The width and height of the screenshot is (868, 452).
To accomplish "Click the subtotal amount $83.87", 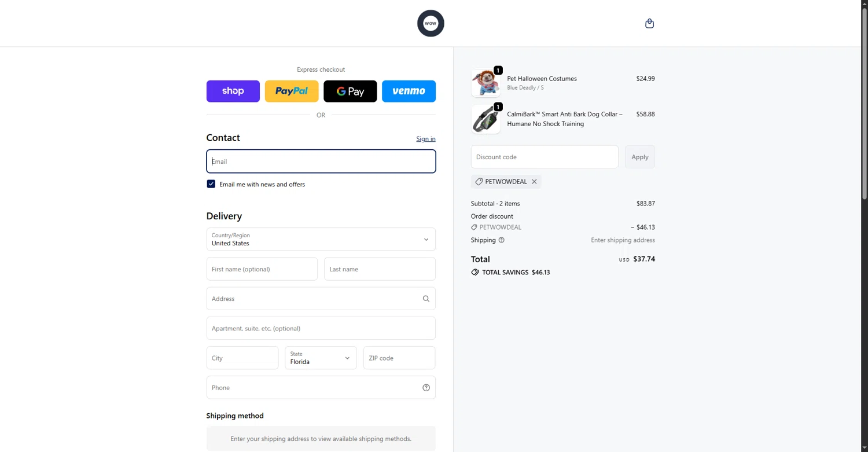I will pyautogui.click(x=646, y=204).
